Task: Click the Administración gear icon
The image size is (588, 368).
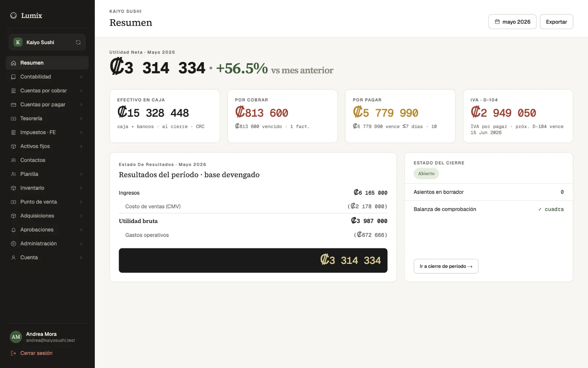Action: [14, 244]
